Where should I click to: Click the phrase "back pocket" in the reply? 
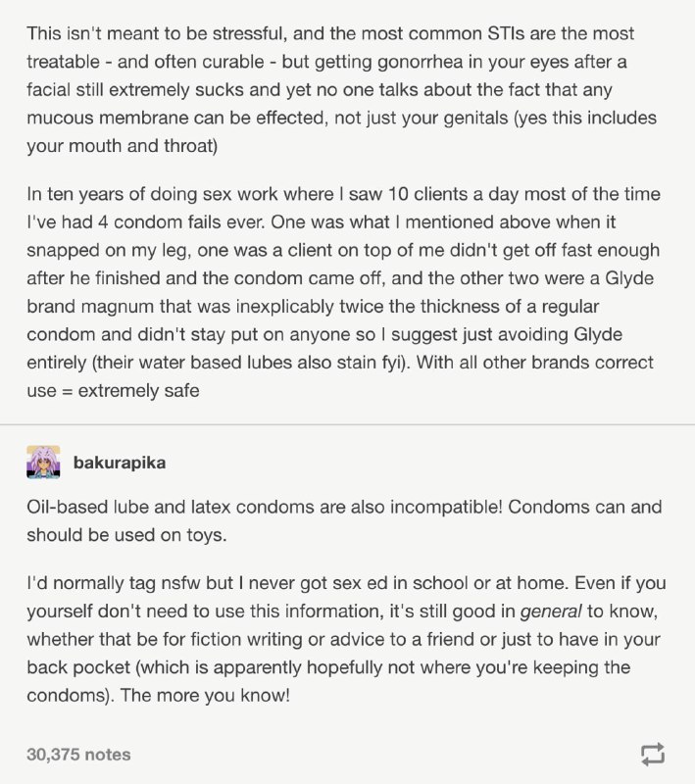[x=78, y=667]
